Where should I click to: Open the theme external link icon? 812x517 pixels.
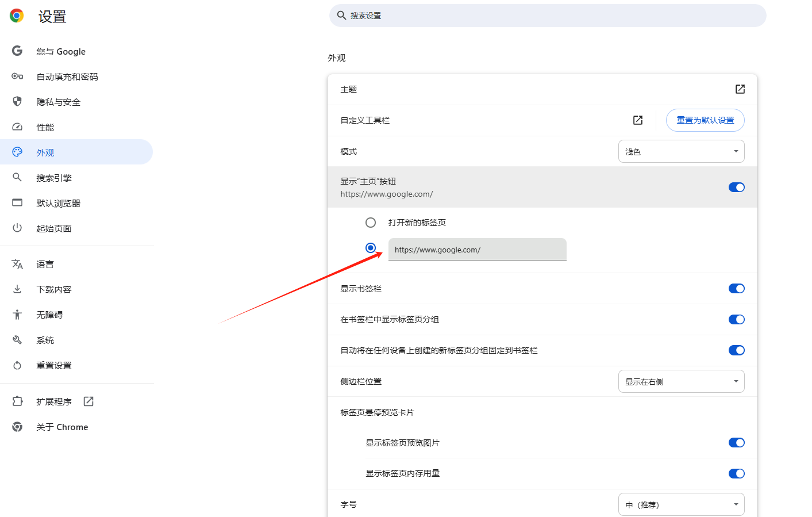(740, 89)
